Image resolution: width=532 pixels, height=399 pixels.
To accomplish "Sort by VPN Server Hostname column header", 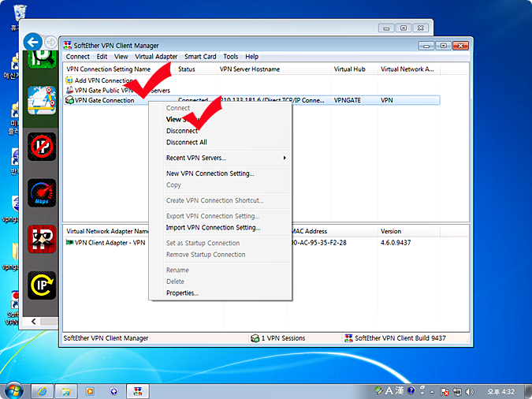I will click(x=273, y=69).
